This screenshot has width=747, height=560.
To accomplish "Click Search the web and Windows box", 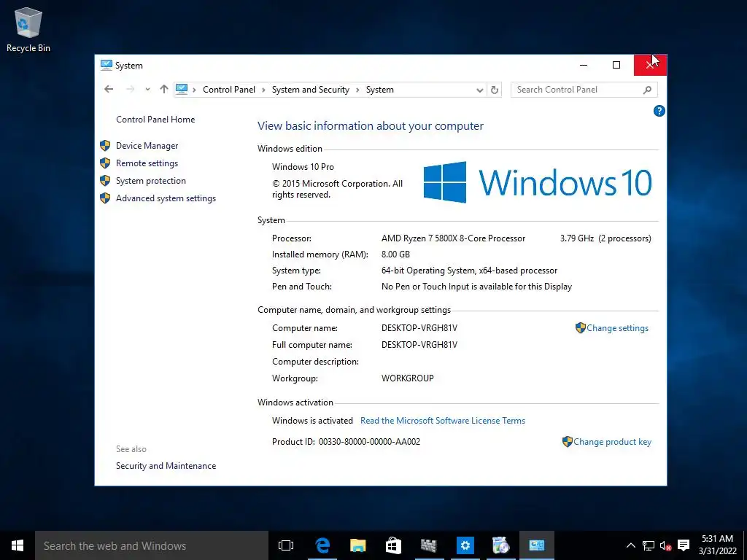I will 152,545.
